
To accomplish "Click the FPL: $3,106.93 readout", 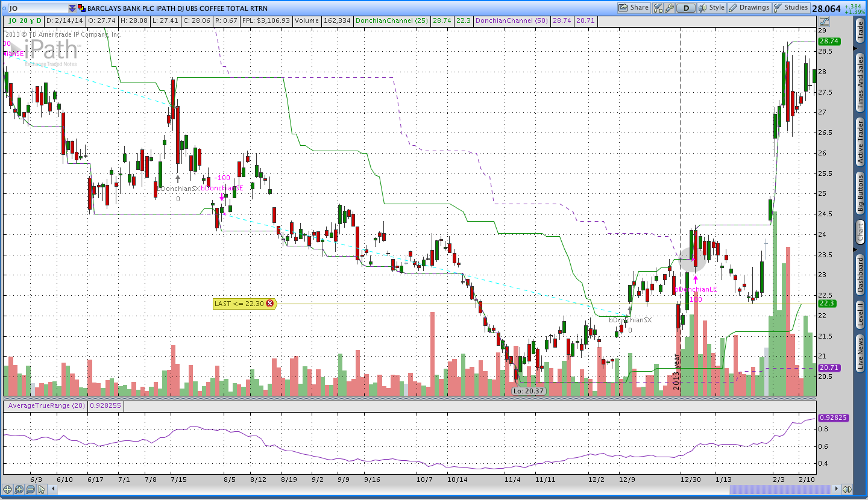I will 266,20.
